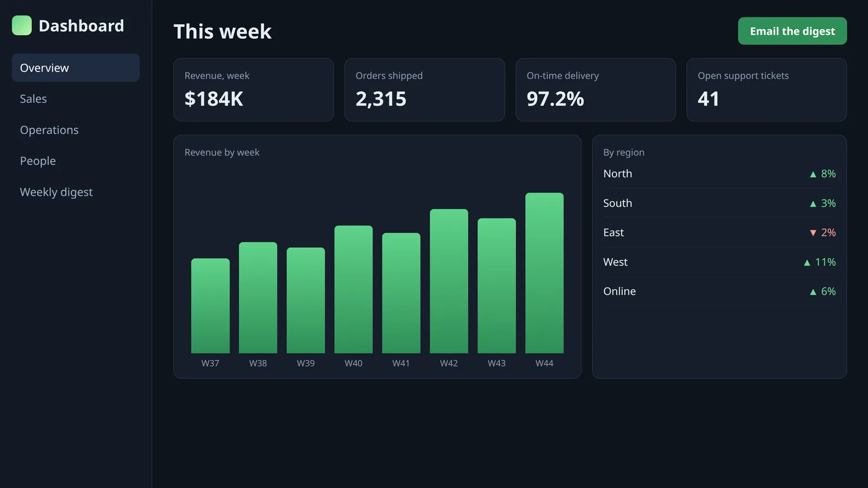Click the W41 revenue bar

coord(401,293)
